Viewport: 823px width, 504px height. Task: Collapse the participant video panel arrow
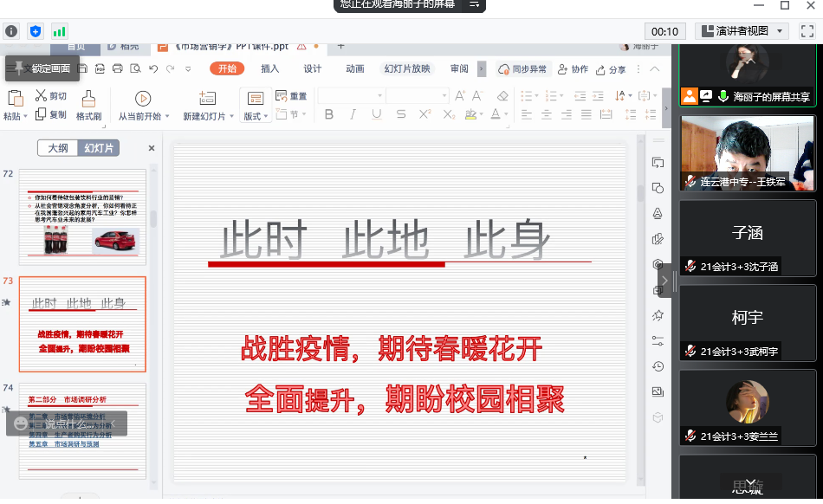click(x=666, y=280)
